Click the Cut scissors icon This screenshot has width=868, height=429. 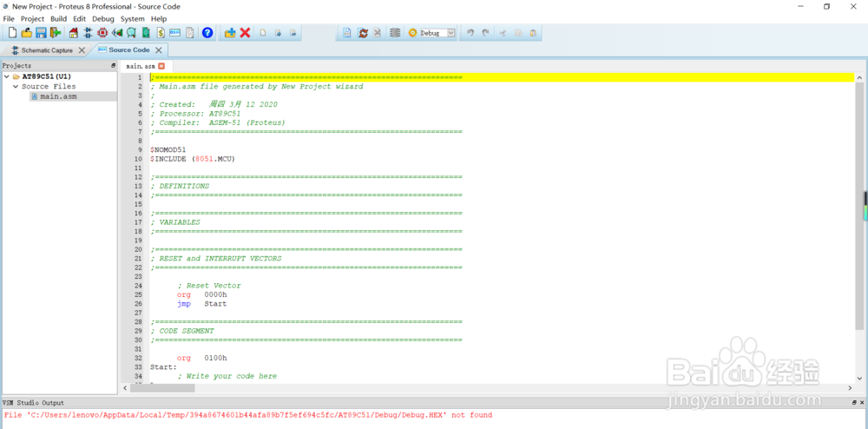[503, 33]
